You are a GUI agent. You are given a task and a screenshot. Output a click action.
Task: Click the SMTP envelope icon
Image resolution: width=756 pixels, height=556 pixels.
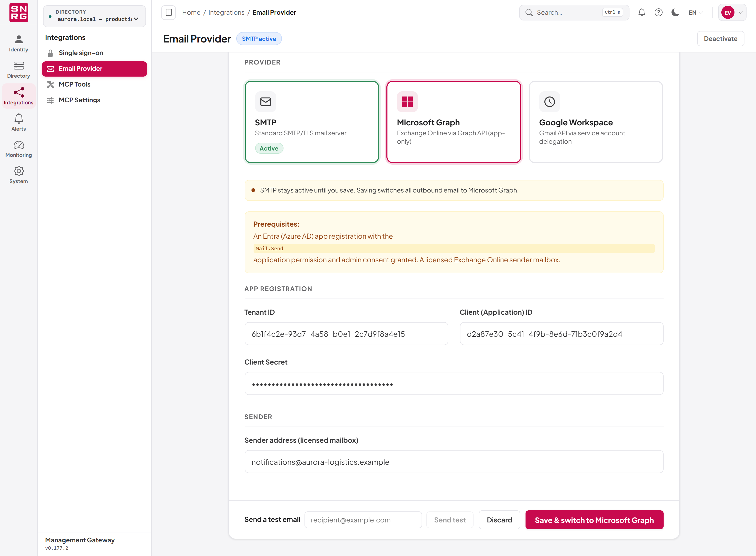click(x=265, y=102)
